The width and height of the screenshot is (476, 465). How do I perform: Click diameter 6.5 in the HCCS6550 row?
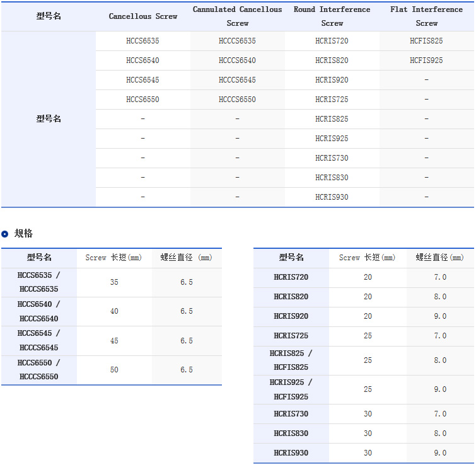tap(187, 370)
